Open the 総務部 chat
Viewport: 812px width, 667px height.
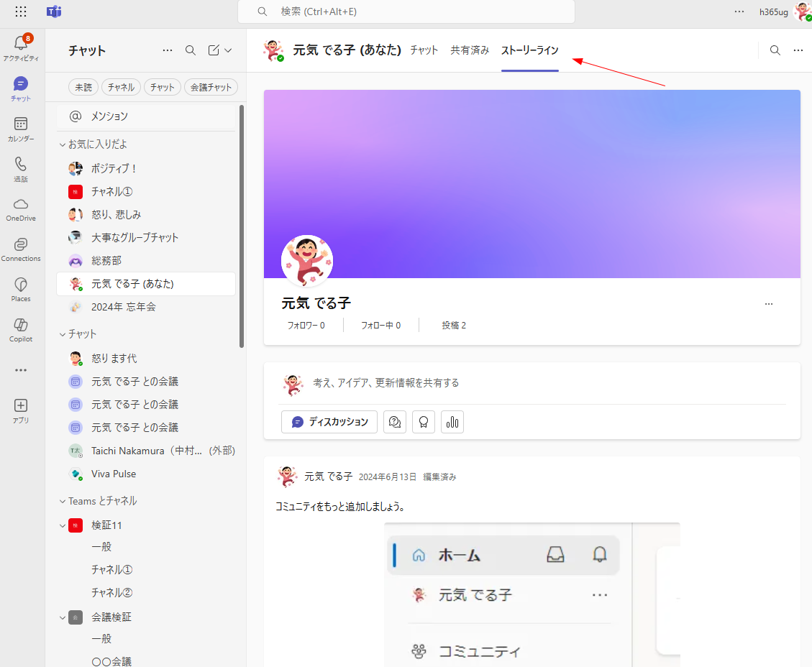coord(146,260)
